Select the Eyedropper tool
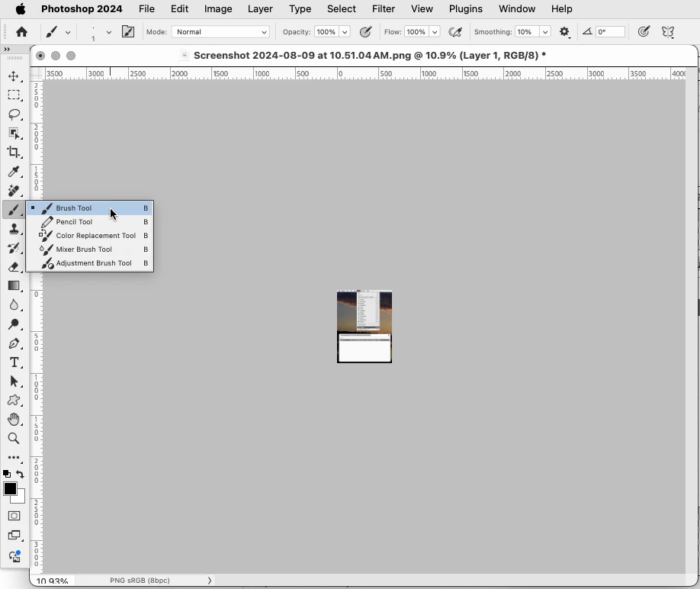 [14, 172]
